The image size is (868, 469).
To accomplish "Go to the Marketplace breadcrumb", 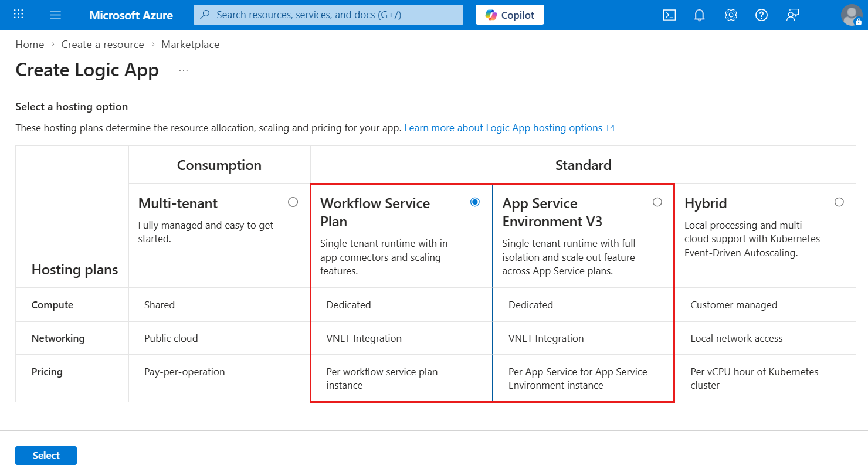I will [x=191, y=45].
